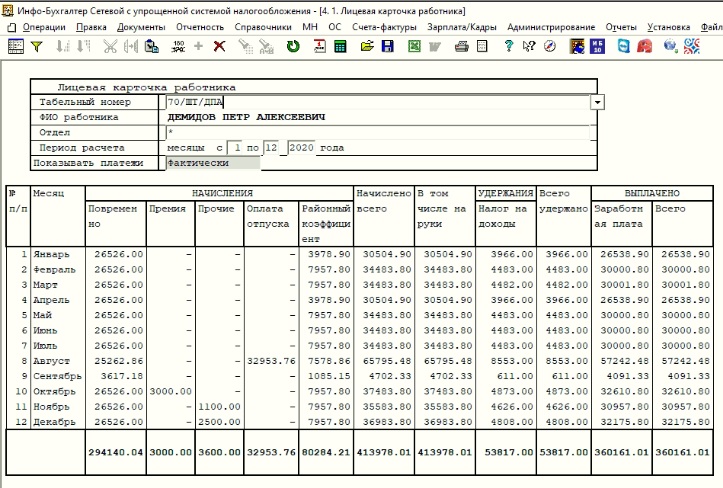The image size is (723, 488).
Task: Click the Отдел input field
Action: [378, 132]
